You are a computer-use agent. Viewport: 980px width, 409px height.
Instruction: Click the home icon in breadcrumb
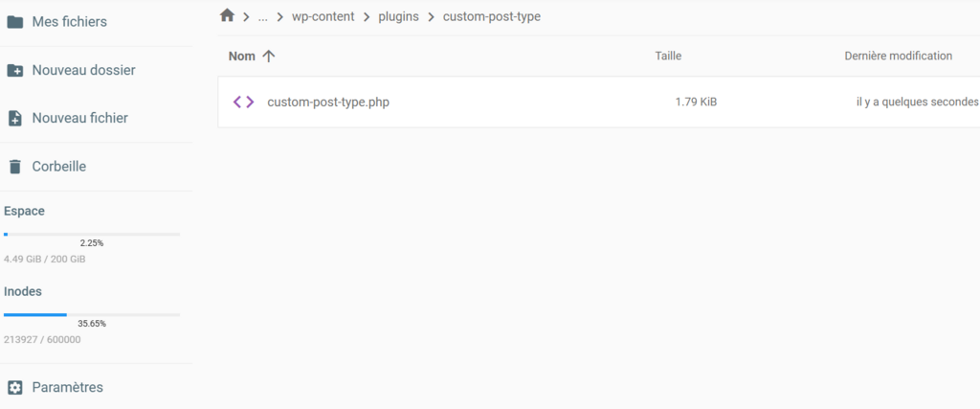click(227, 15)
